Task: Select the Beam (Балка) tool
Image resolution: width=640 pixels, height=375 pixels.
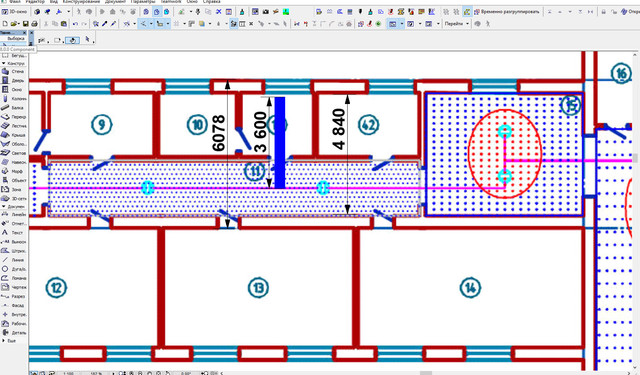Action: 13,108
